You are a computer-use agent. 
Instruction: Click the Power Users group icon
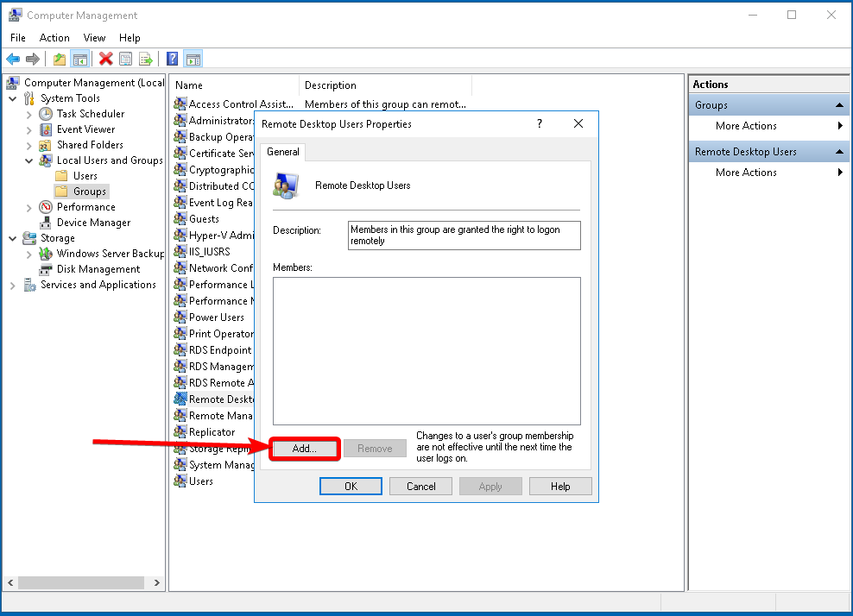tap(180, 317)
